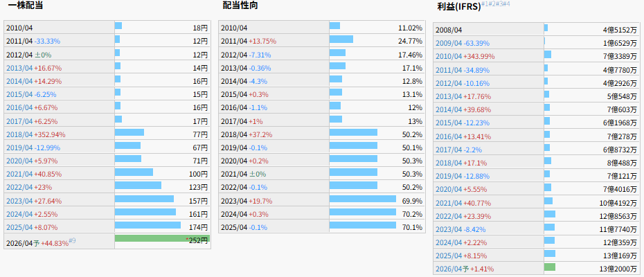Open the 2018/04 link in 一株配当 table

[x=19, y=134]
